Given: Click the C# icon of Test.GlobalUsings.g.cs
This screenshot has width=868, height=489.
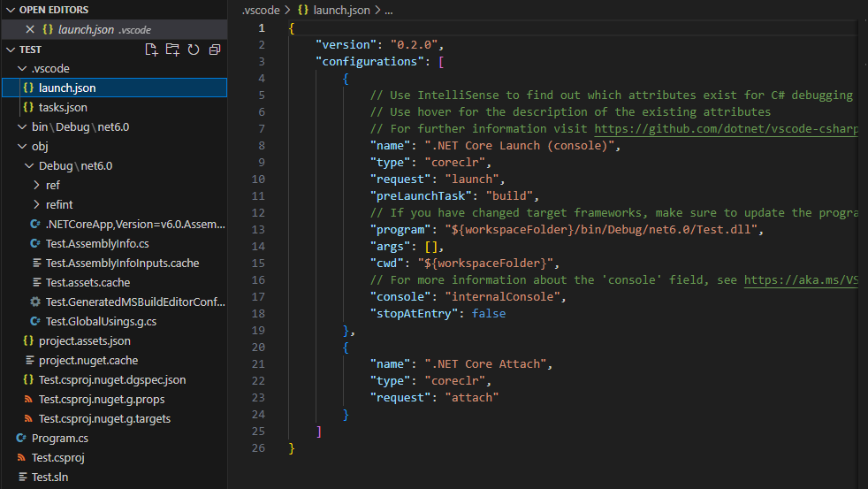Looking at the screenshot, I should [34, 321].
